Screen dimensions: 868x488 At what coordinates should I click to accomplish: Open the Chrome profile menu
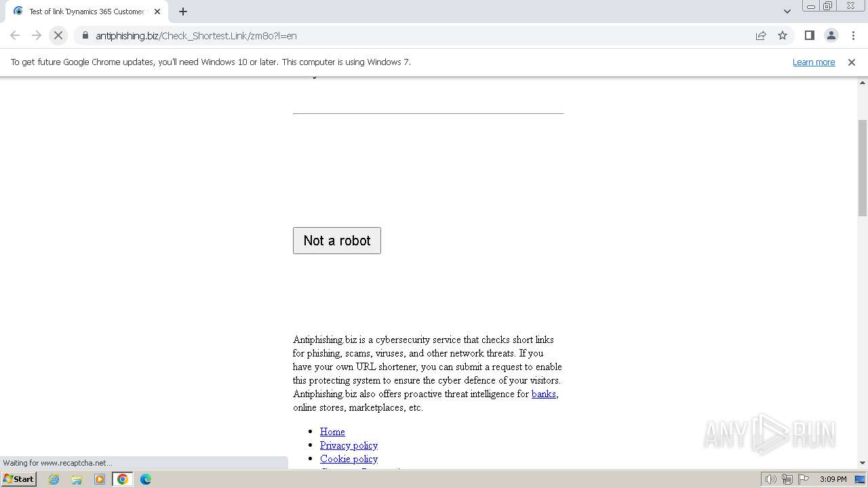(831, 35)
